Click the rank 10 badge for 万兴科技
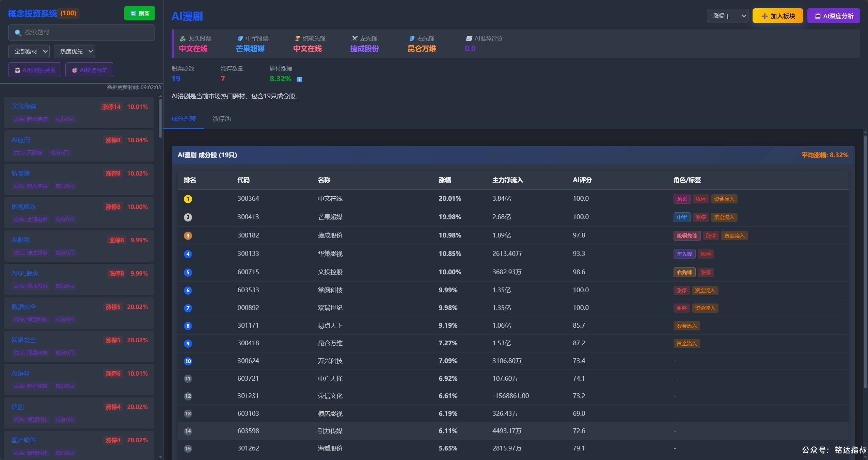Viewport: 868px width, 460px height. (188, 361)
